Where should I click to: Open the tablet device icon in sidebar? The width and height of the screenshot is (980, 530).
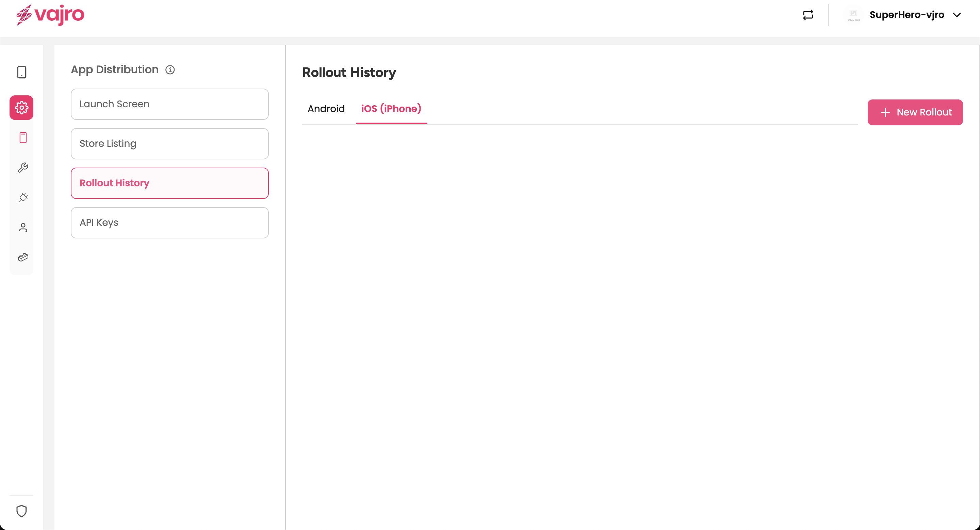pos(22,72)
